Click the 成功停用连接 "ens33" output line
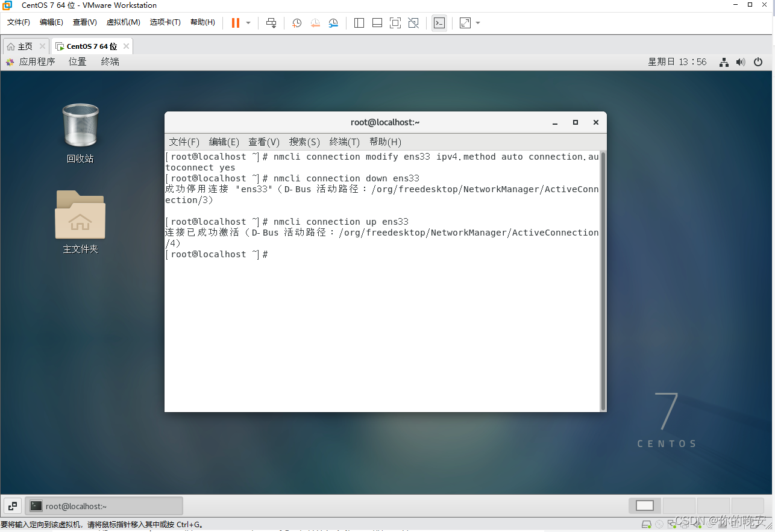 pos(382,195)
